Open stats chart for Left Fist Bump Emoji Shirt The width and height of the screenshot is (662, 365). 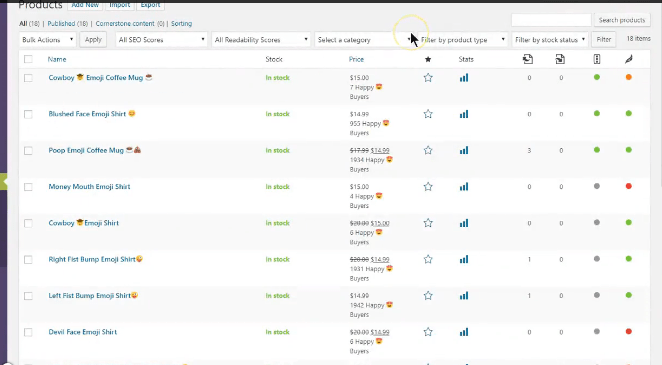pos(464,295)
